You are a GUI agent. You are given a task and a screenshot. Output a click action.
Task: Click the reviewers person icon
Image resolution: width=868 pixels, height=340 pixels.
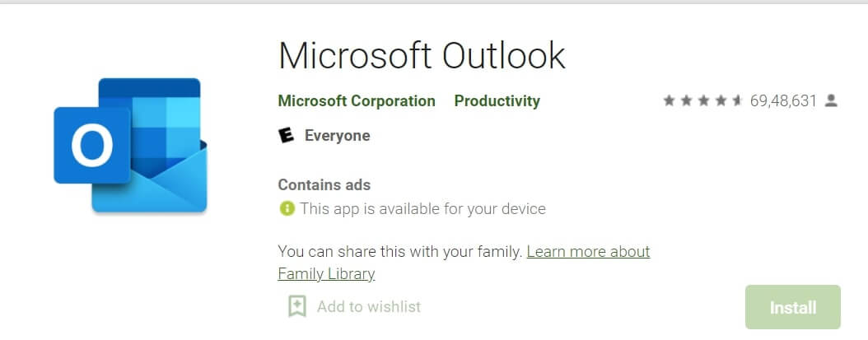click(x=831, y=101)
